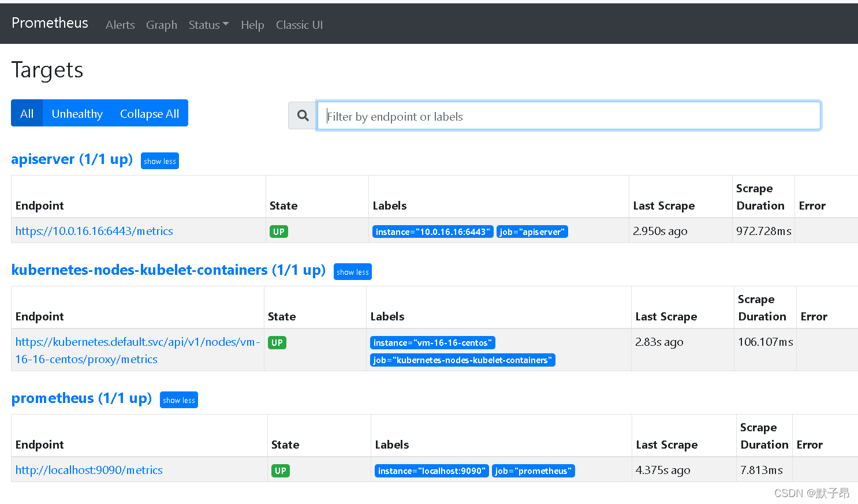858x504 pixels.
Task: Collapse kubelet-containers with show less
Action: click(x=353, y=272)
